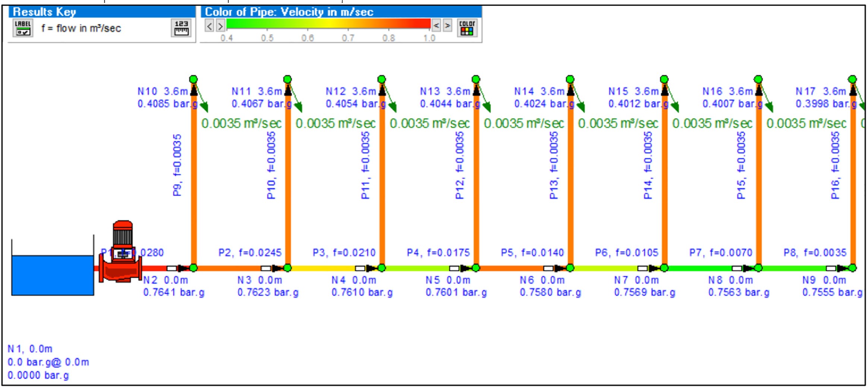
Task: Select node N13 at the top of pipe P12
Action: [476, 79]
